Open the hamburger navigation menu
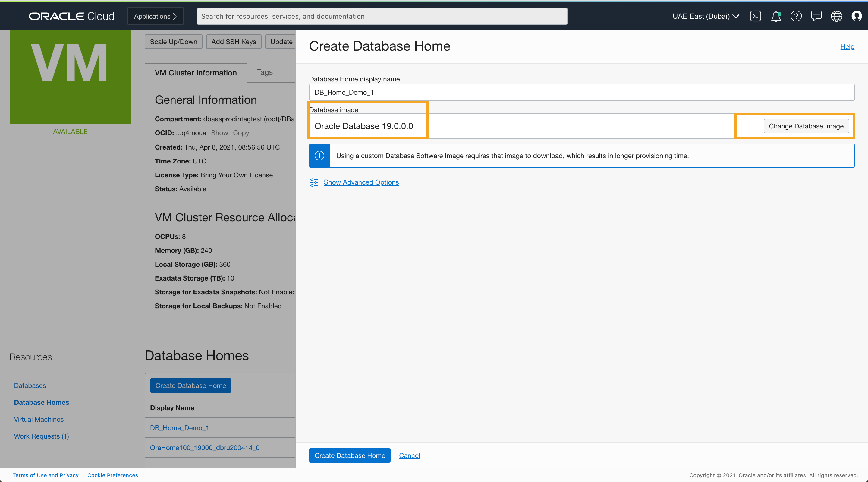Screen dimensions: 868x482 pos(11,16)
